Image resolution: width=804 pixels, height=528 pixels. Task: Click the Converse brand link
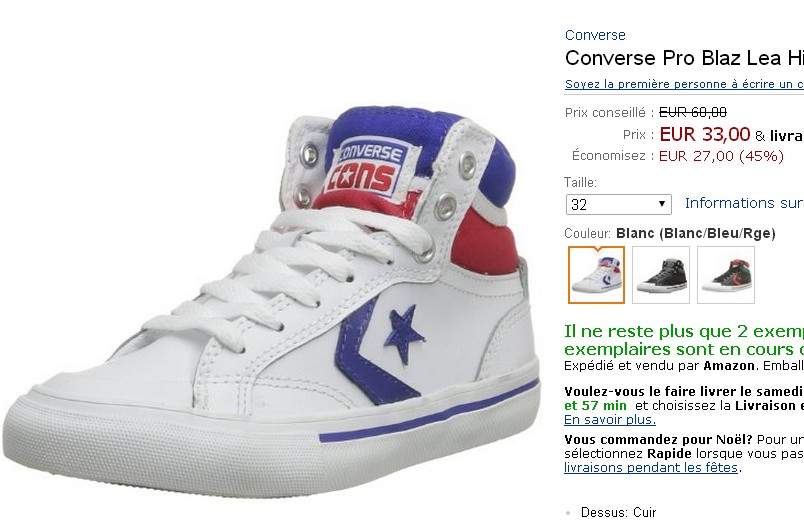click(595, 35)
